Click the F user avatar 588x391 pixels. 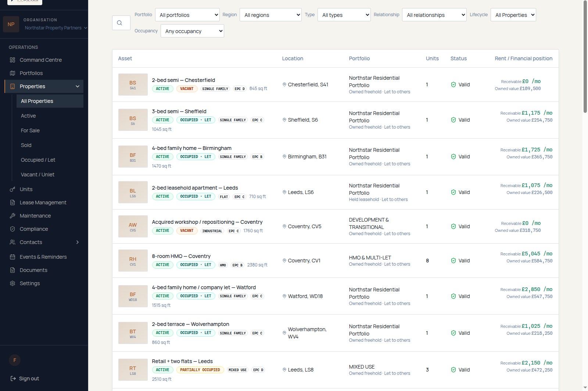(x=15, y=360)
